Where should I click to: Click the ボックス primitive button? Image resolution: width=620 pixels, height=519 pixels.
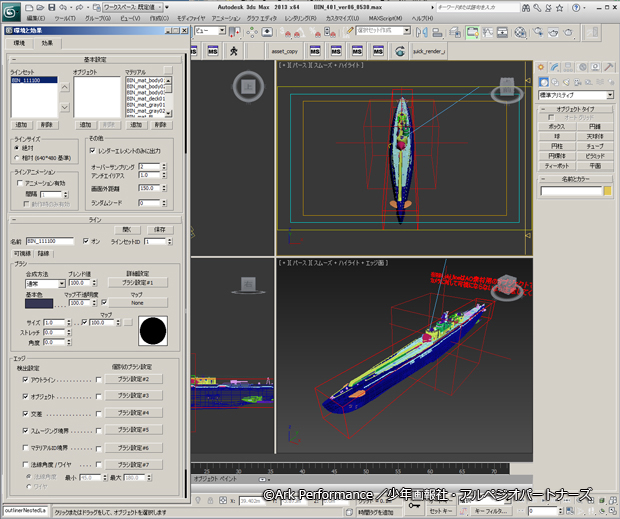[x=557, y=126]
